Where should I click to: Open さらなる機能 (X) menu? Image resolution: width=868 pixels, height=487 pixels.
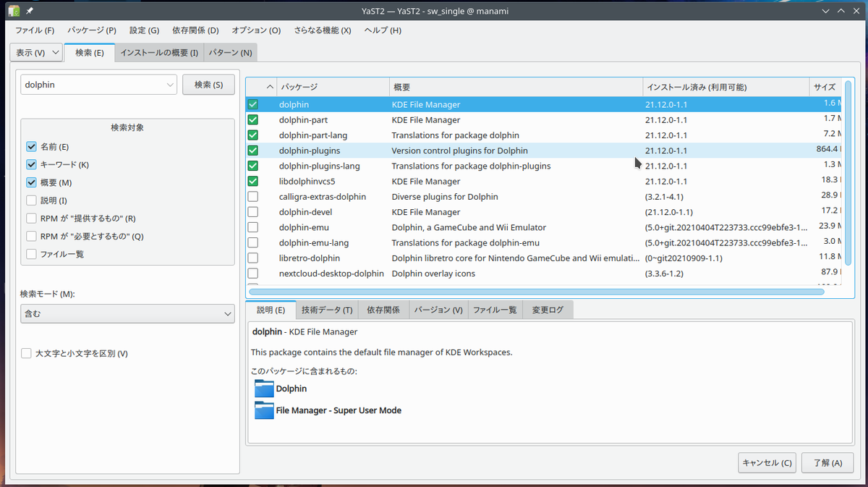point(323,30)
